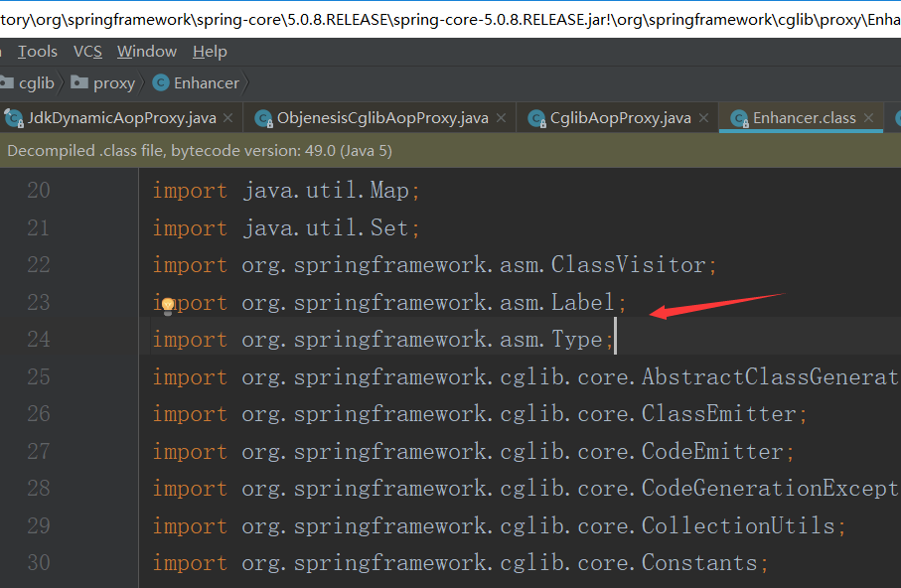Click the decompiled .class file notification text
The image size is (901, 588).
(200, 151)
